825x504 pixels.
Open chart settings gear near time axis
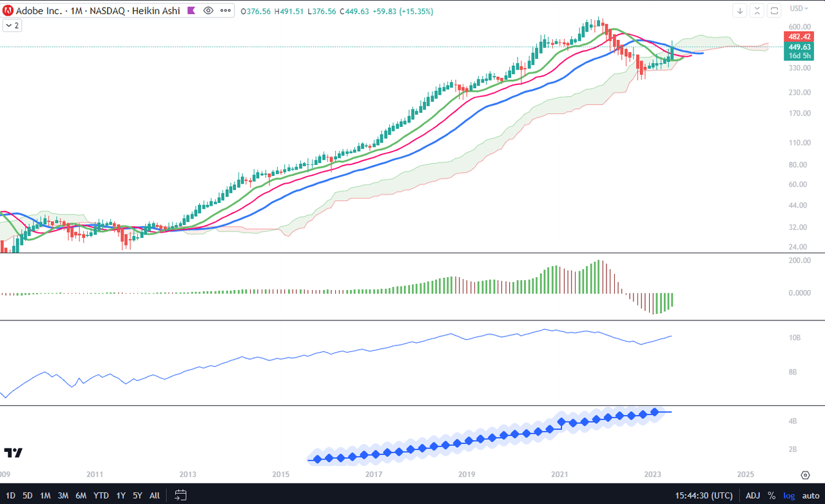[x=805, y=475]
